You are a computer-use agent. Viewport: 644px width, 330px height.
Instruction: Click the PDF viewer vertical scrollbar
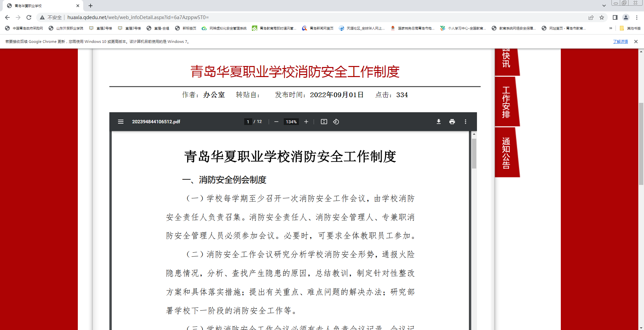pyautogui.click(x=474, y=153)
